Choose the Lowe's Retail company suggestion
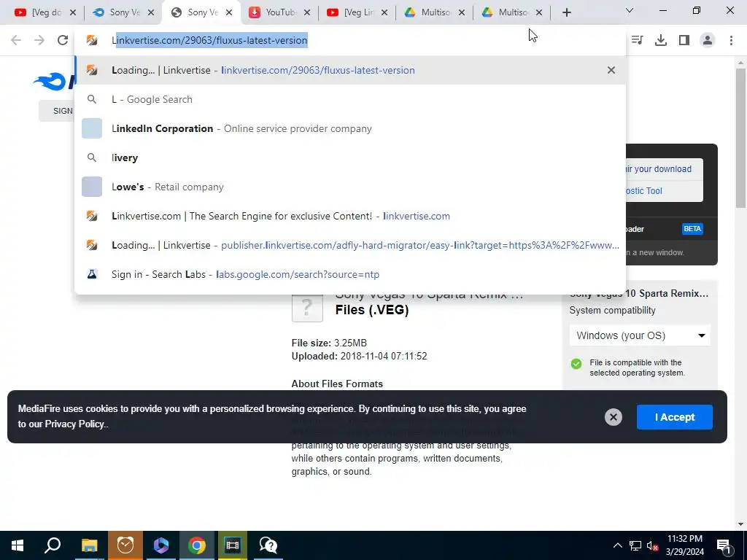Image resolution: width=747 pixels, height=560 pixels. (x=350, y=187)
